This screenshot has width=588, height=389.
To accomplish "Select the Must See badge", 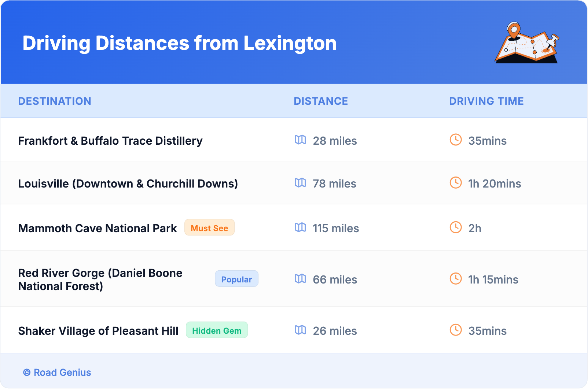I will pos(209,228).
